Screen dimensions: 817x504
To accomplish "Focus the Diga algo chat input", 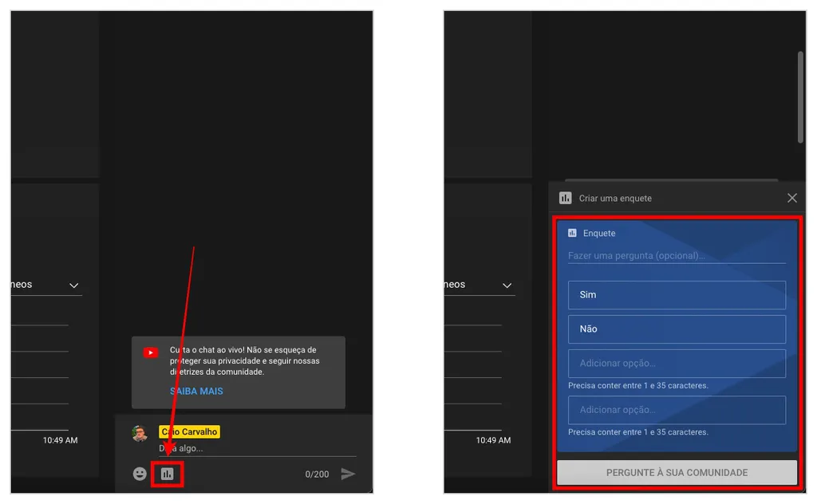I will [258, 448].
